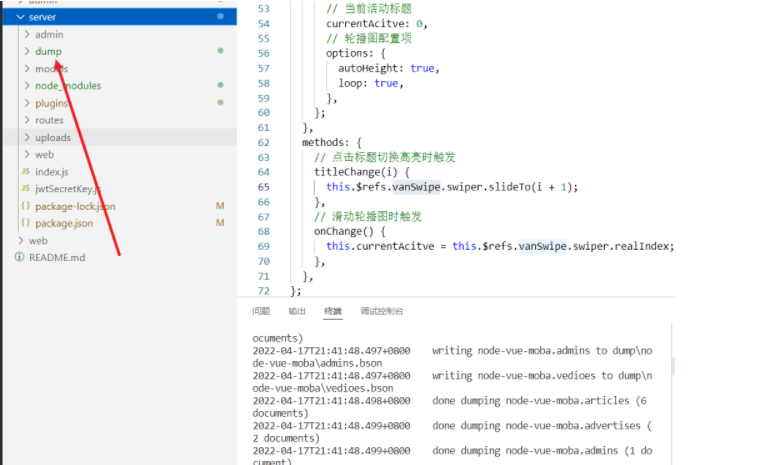784x465 pixels.
Task: Click code line 65 with slideTo call
Action: tap(452, 187)
